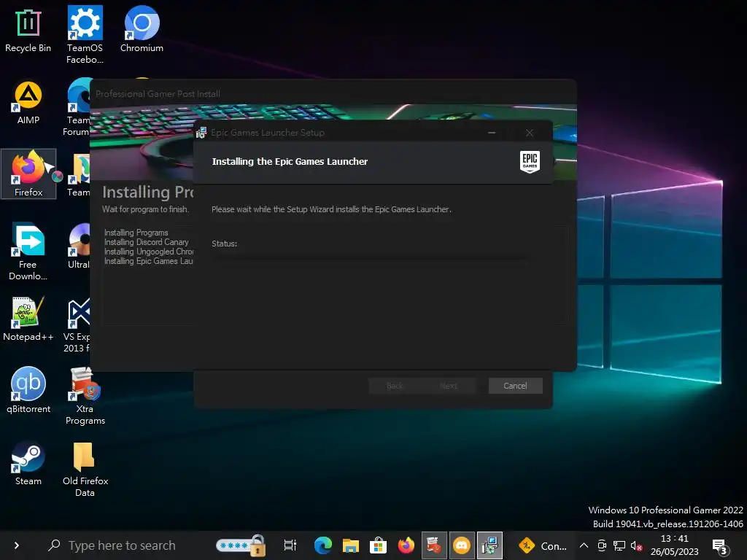
Task: Click the 'Installing Programs' log line
Action: [136, 233]
